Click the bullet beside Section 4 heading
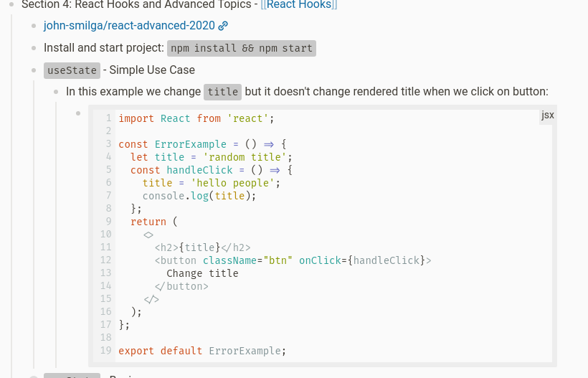The image size is (588, 378). click(11, 4)
